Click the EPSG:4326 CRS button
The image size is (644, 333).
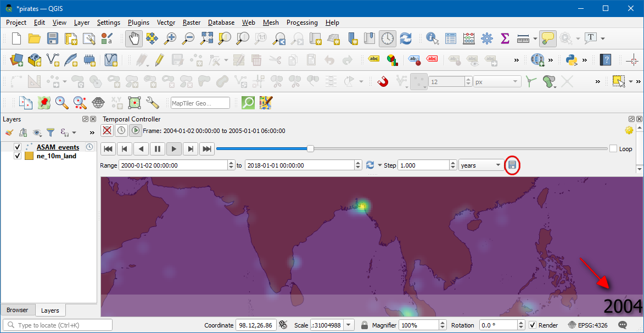point(587,325)
